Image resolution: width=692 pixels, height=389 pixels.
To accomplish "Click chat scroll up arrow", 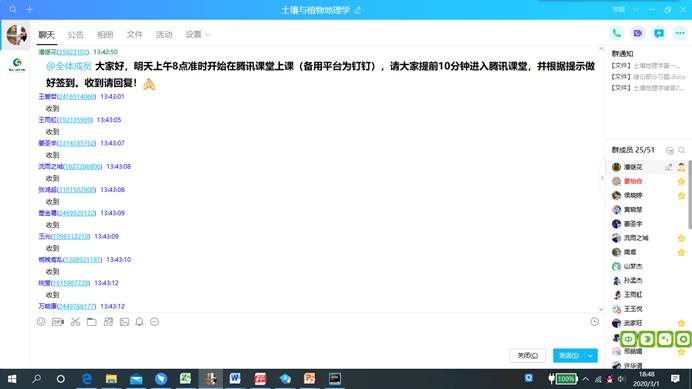I will [x=601, y=49].
